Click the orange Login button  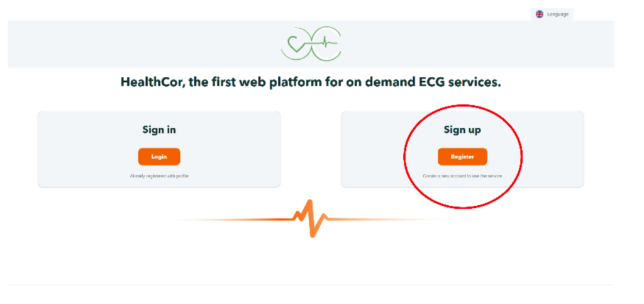click(159, 157)
